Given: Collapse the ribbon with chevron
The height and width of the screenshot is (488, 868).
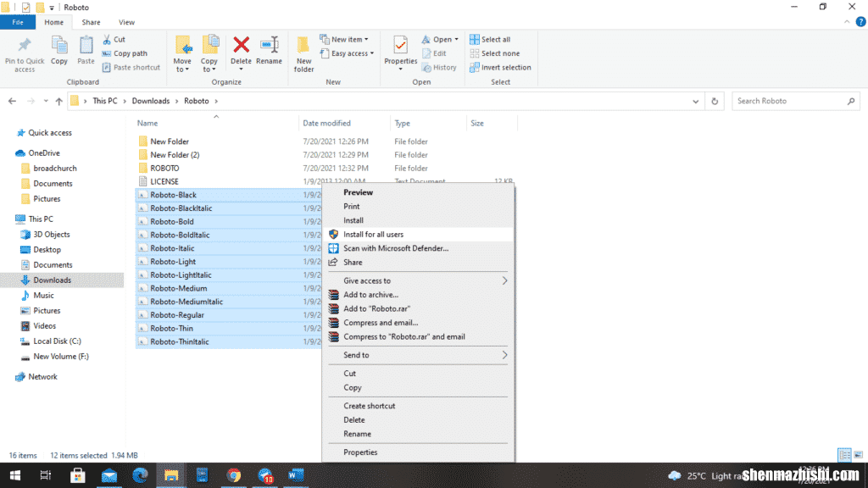Looking at the screenshot, I should [x=847, y=22].
